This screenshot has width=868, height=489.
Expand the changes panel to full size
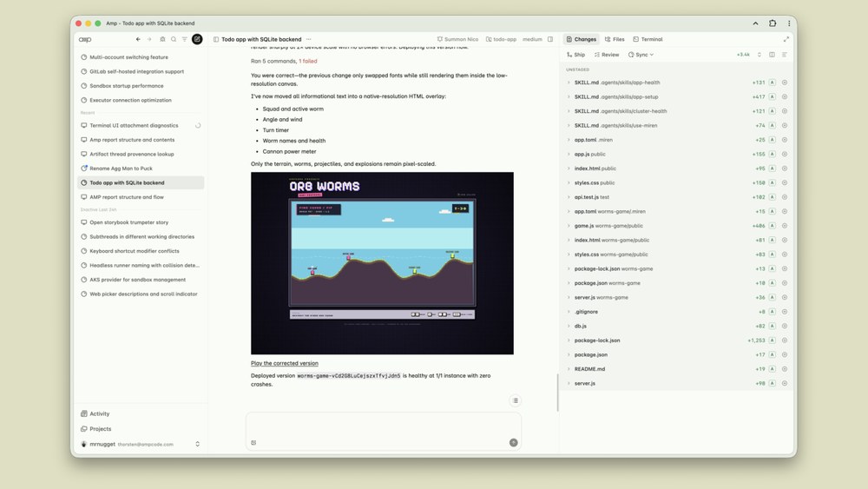point(786,39)
